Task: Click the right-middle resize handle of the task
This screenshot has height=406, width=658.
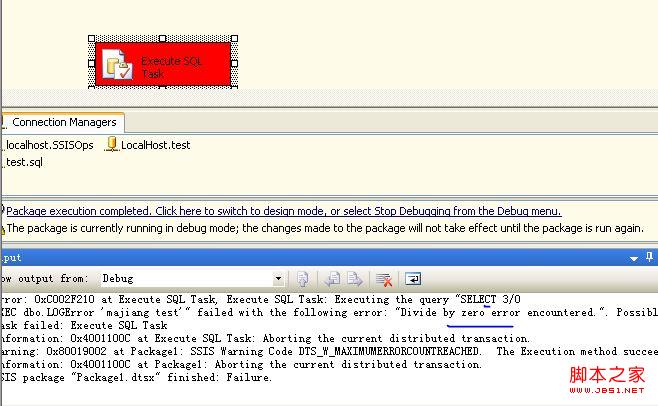Action: 234,63
